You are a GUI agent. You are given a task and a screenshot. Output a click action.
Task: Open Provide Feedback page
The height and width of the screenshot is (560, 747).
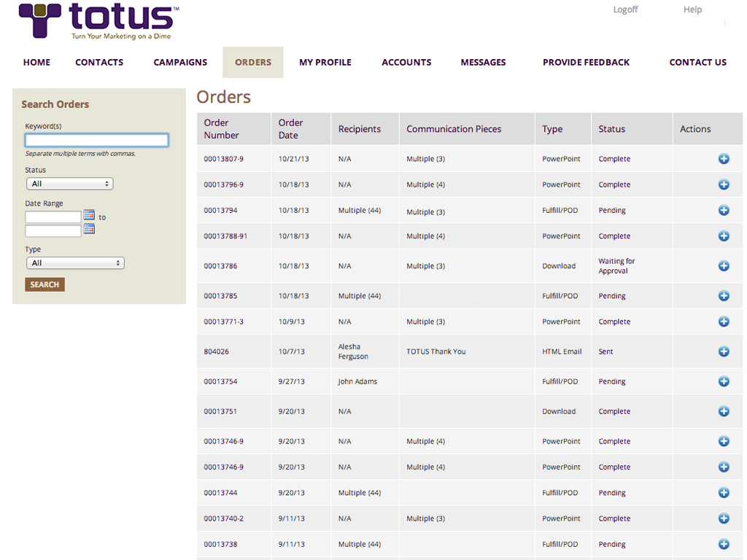(586, 63)
